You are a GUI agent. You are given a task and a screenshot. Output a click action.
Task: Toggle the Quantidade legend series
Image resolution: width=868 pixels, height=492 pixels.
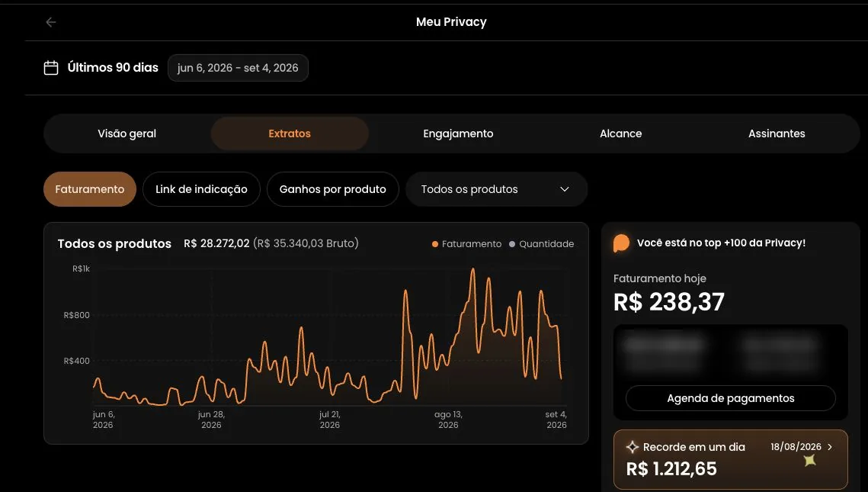point(541,244)
